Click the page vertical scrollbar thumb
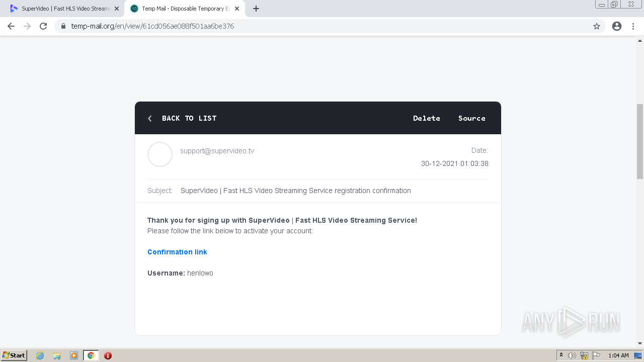The height and width of the screenshot is (362, 644). (640, 141)
